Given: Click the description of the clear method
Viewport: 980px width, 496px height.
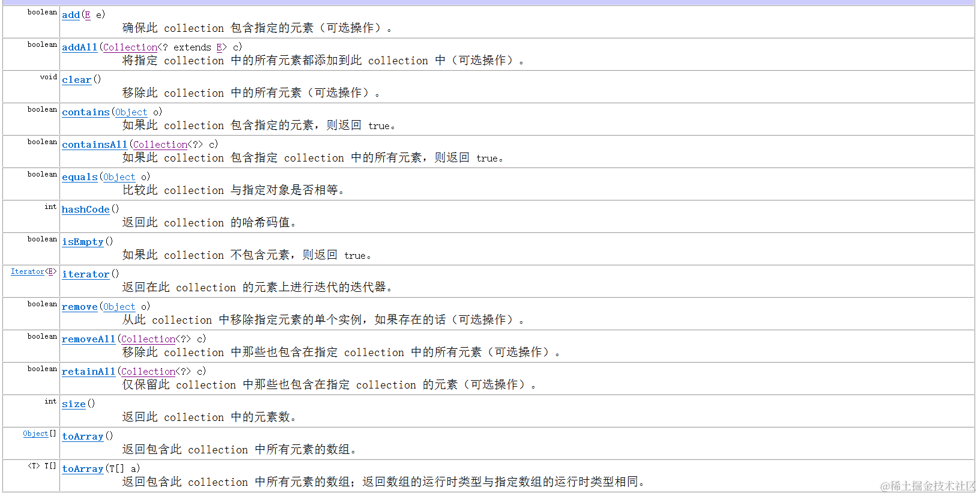Looking at the screenshot, I should click(251, 93).
